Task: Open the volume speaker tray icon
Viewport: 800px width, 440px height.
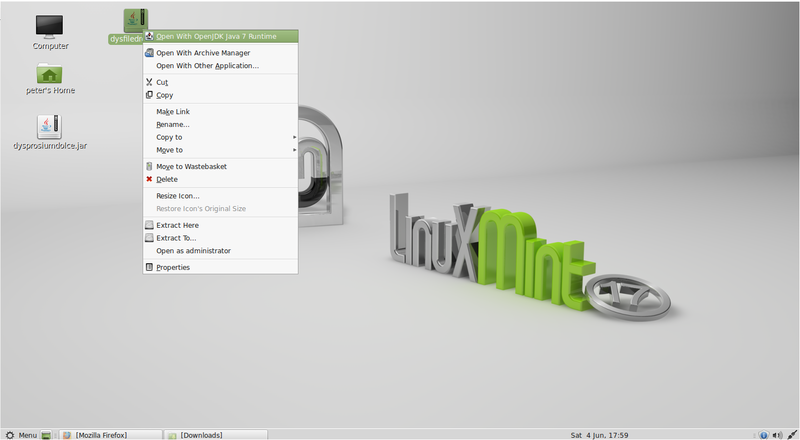Action: pos(777,435)
